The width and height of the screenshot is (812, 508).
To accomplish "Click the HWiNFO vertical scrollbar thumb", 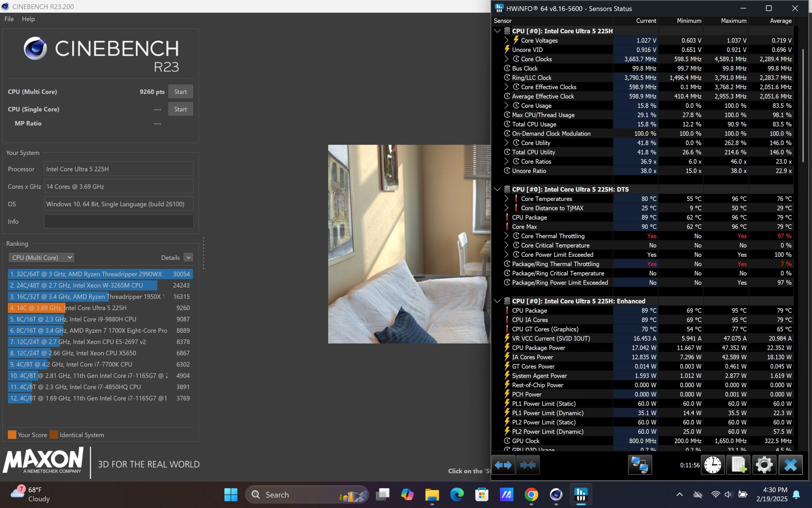I will coord(803,106).
